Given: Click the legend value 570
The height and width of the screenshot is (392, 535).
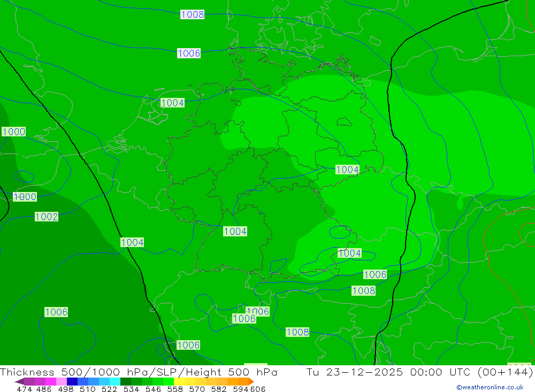Looking at the screenshot, I should pyautogui.click(x=196, y=389).
